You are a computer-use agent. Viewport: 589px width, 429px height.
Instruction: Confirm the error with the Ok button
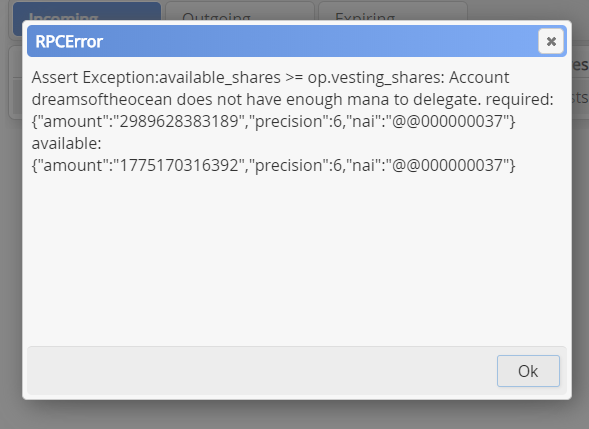pos(528,371)
